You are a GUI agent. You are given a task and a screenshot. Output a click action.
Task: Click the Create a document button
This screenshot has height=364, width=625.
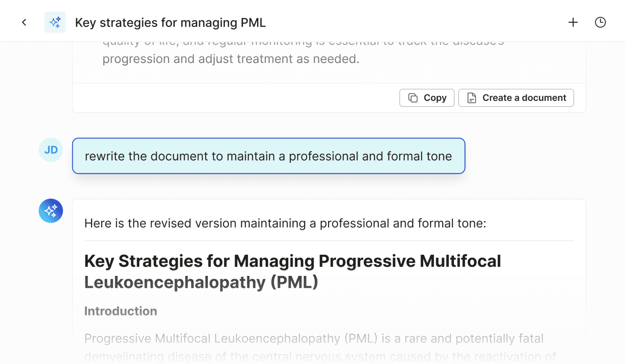tap(516, 98)
